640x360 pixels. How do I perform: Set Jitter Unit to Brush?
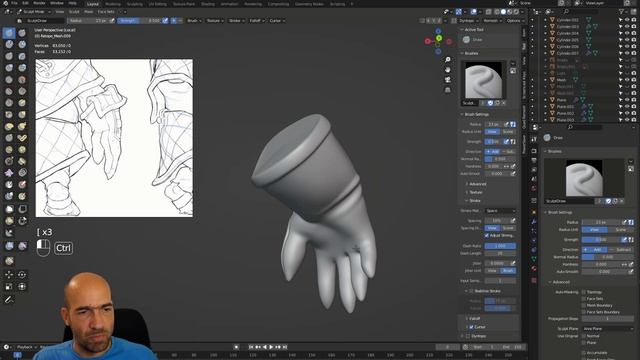(508, 271)
